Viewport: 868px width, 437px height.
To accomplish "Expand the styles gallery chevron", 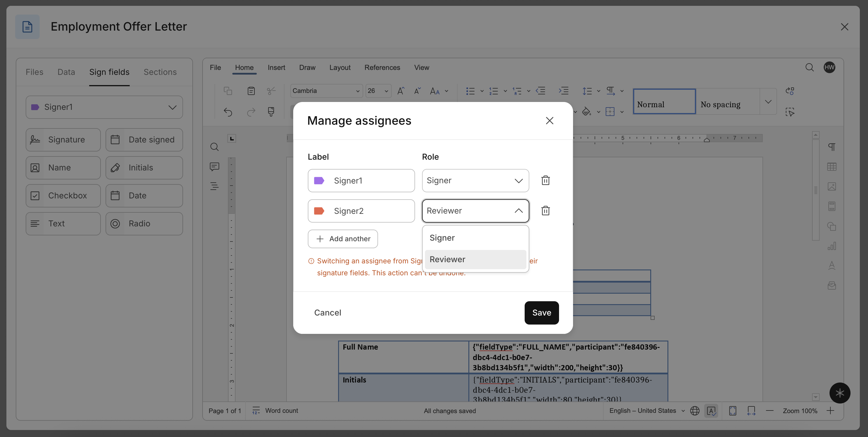I will [x=768, y=102].
